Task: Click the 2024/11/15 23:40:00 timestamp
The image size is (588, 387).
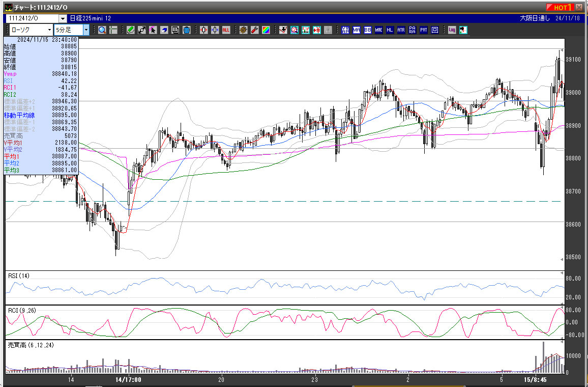Action: point(47,39)
